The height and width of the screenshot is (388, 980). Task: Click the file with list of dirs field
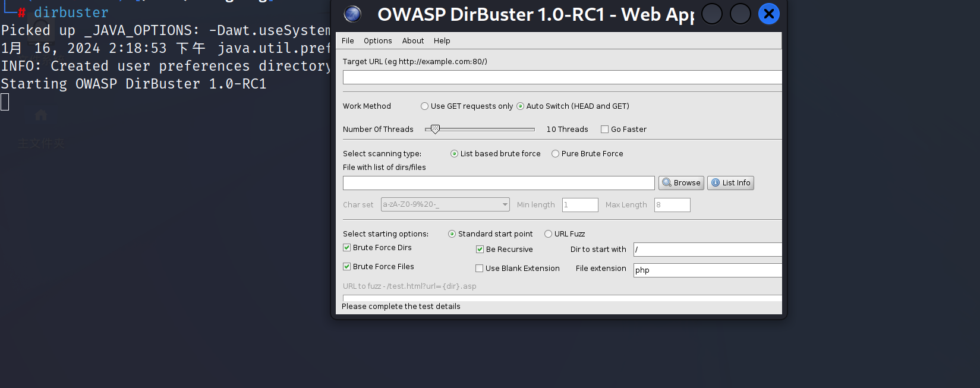(499, 183)
